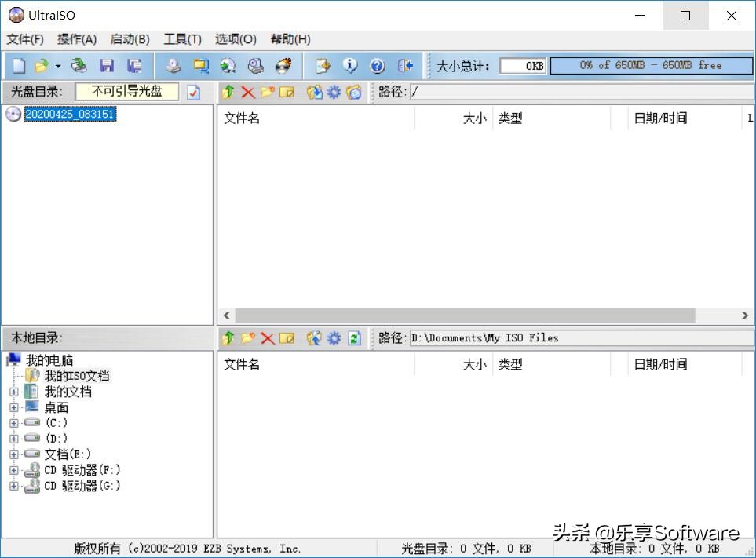Extract files using the green arrow icon
This screenshot has width=756, height=558.
coord(227,92)
